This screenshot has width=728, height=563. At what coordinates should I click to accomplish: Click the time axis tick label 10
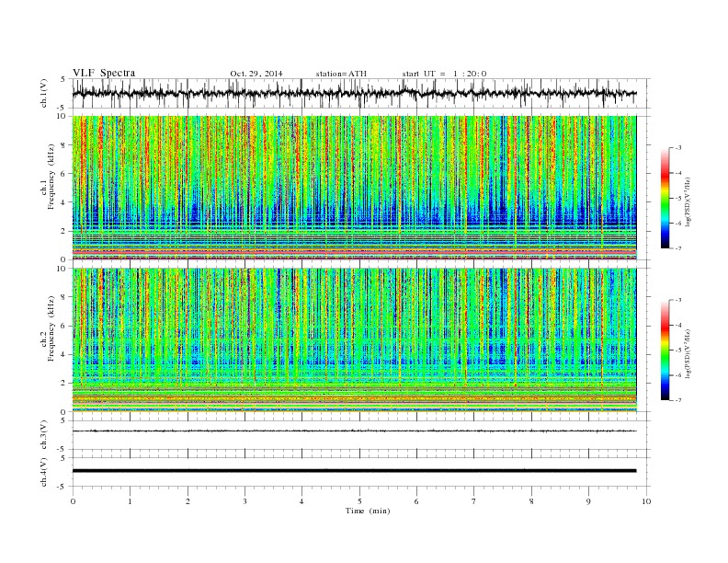coord(646,501)
